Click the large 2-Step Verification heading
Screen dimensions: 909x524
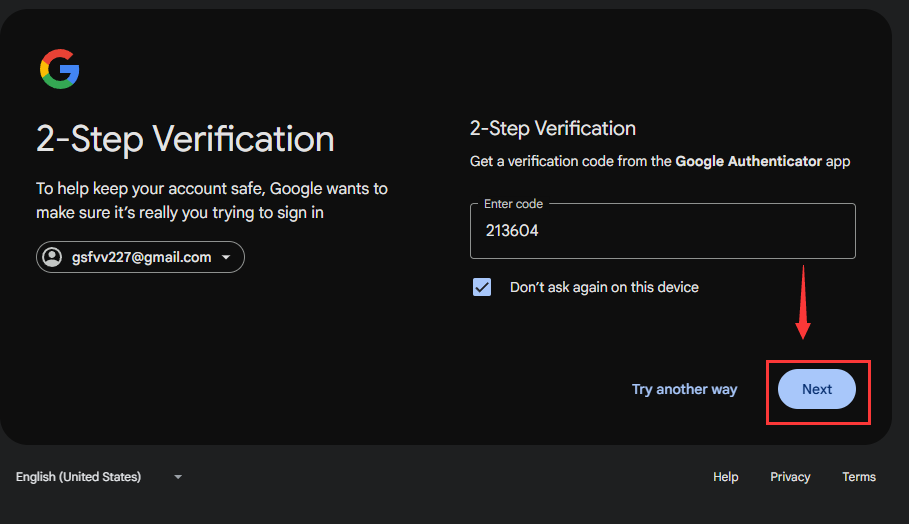pos(185,139)
